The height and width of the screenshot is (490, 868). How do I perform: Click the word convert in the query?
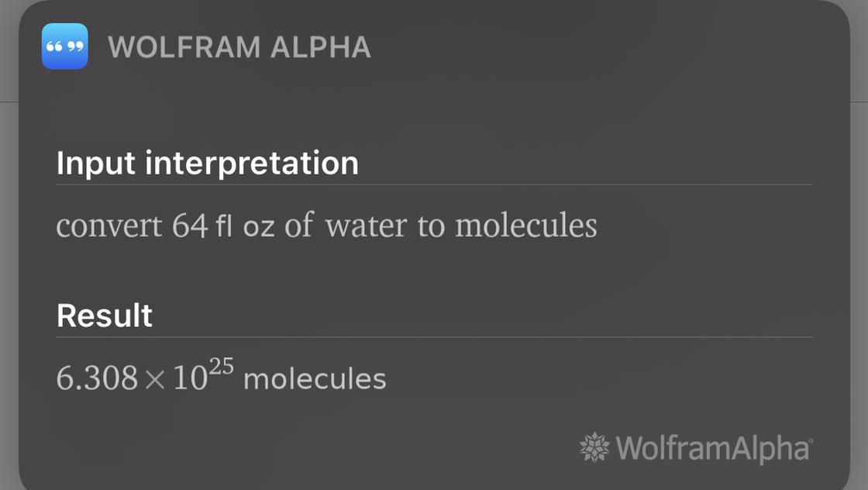click(x=108, y=226)
